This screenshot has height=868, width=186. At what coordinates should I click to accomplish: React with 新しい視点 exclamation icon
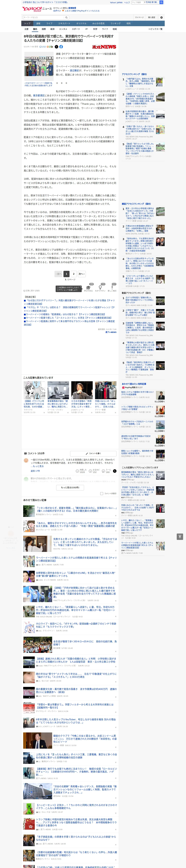(112, 288)
